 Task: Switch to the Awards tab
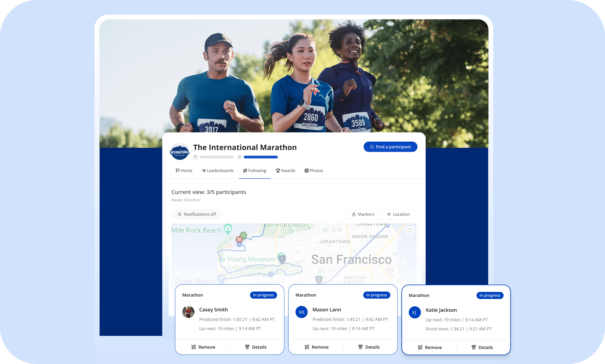click(285, 170)
